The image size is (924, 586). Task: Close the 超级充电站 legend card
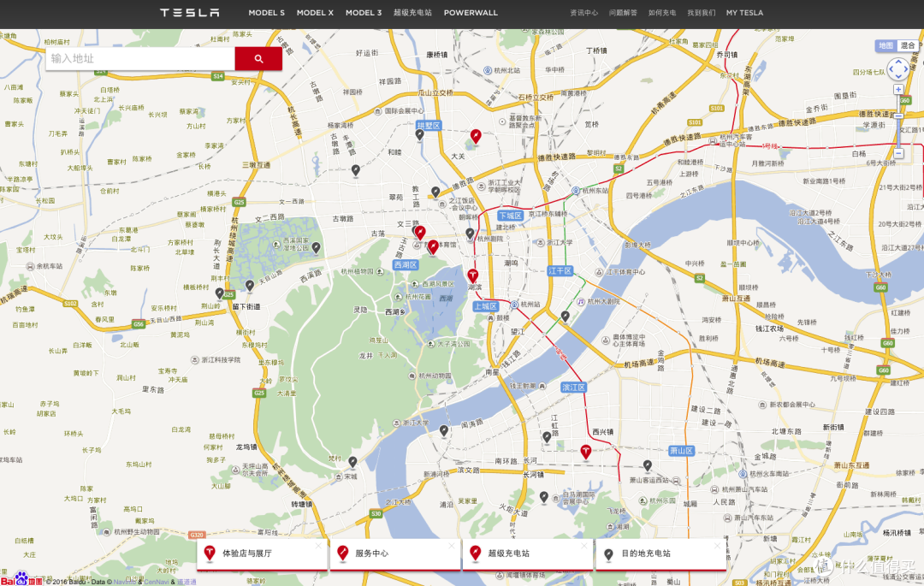tap(584, 546)
